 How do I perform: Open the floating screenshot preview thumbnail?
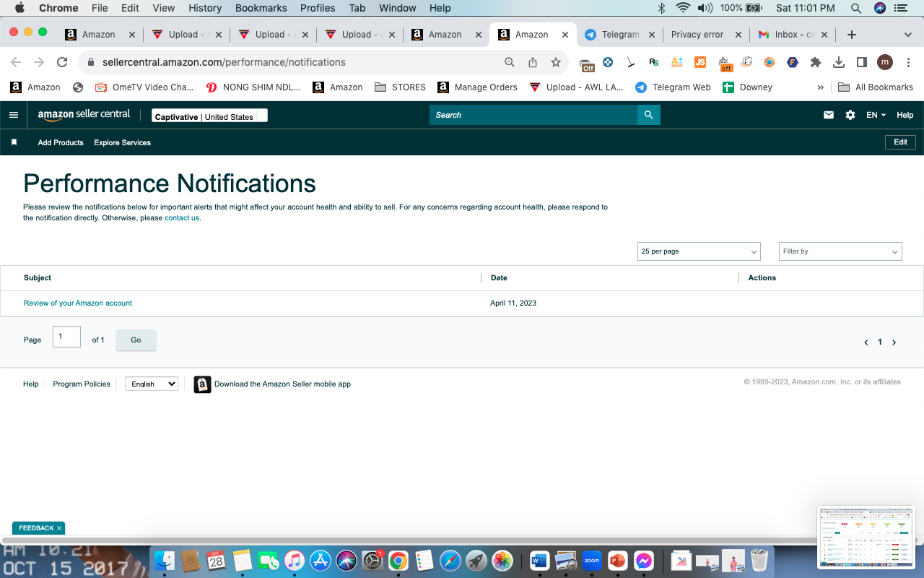click(866, 538)
